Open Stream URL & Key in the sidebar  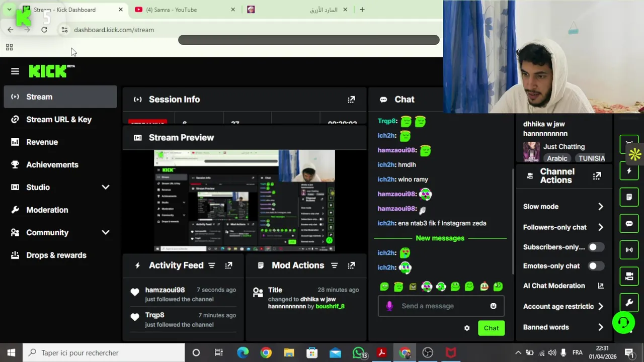(x=60, y=119)
